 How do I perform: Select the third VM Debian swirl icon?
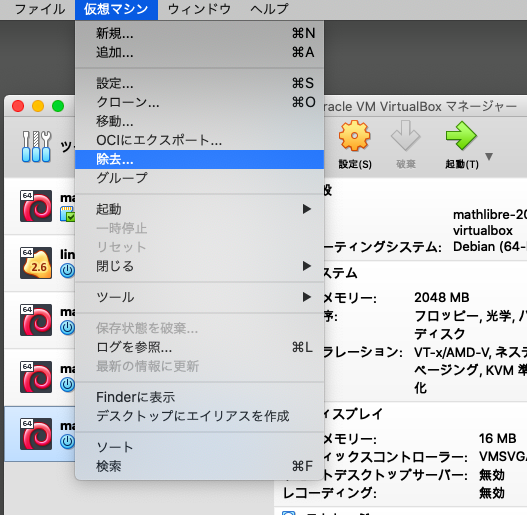pos(36,320)
